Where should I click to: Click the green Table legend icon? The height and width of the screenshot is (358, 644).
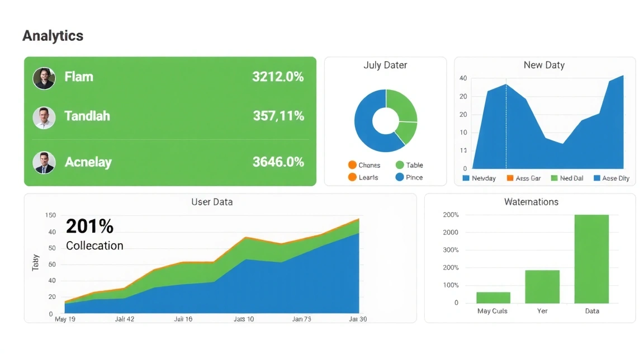point(400,165)
